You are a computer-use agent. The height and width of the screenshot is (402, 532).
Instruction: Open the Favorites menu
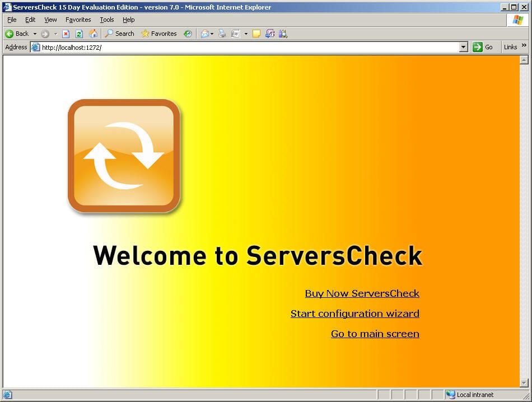78,20
